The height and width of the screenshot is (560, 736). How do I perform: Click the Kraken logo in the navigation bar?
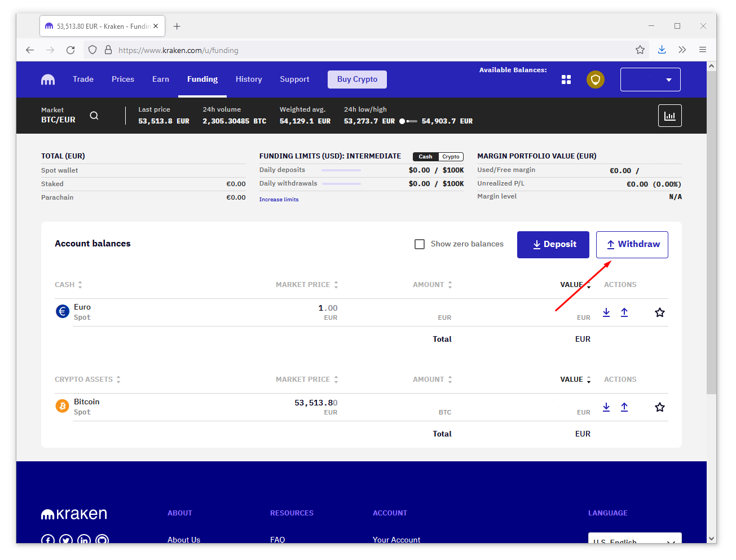pyautogui.click(x=48, y=80)
